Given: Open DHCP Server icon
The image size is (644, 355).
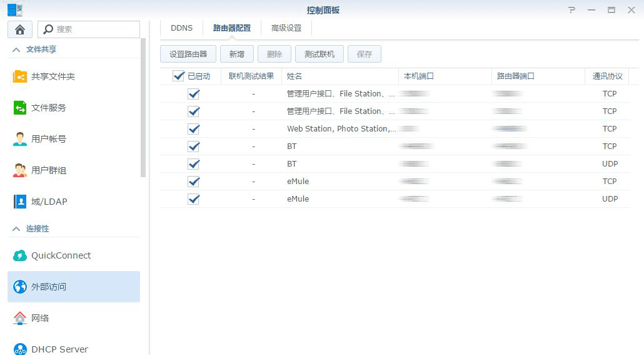Looking at the screenshot, I should 20,349.
